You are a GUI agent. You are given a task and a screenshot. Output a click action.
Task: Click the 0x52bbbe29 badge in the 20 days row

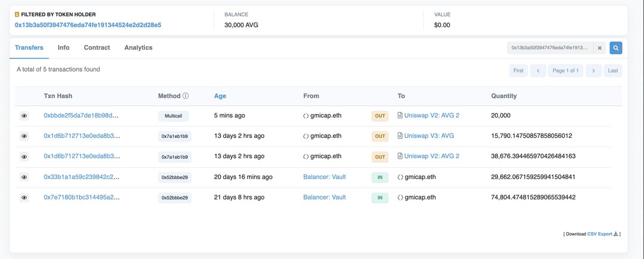(x=174, y=177)
